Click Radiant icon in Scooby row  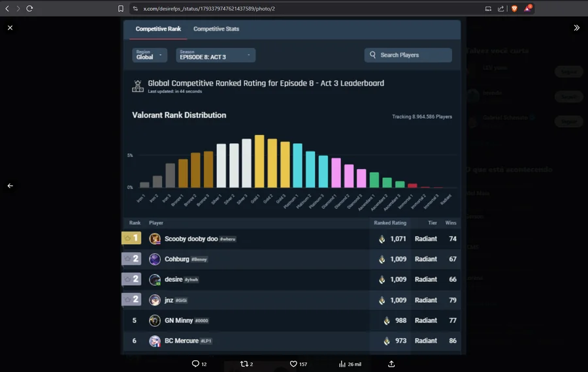click(382, 239)
